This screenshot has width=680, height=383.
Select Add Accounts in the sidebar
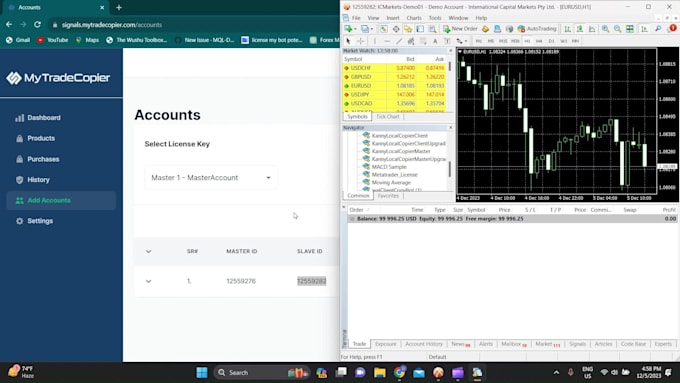click(61, 200)
